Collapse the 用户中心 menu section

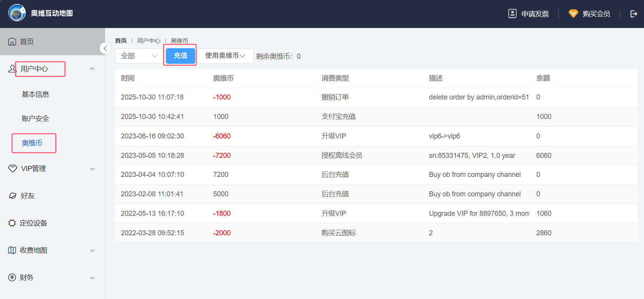(x=92, y=69)
